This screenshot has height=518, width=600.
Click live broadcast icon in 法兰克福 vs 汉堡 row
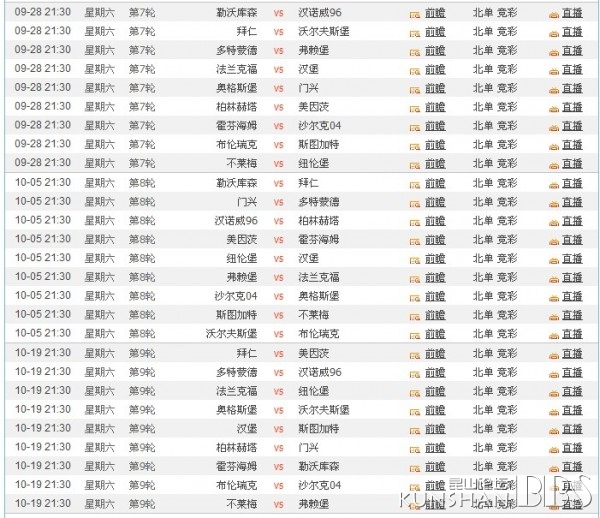pos(554,72)
